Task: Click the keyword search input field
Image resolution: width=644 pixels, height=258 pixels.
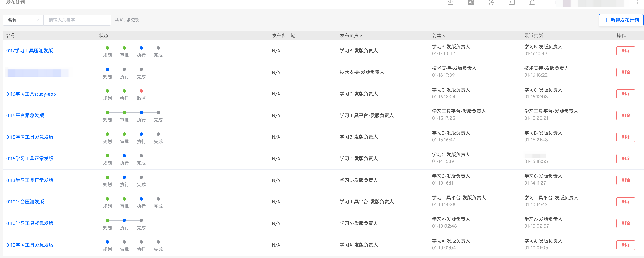Action: coord(77,20)
